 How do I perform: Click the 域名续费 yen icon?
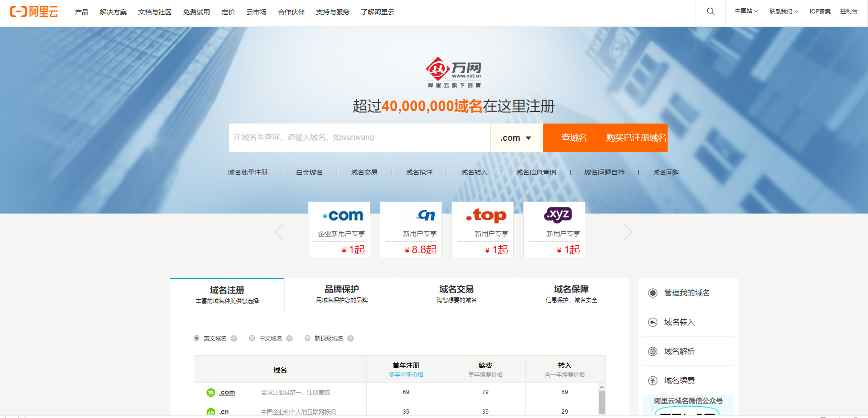[653, 381]
